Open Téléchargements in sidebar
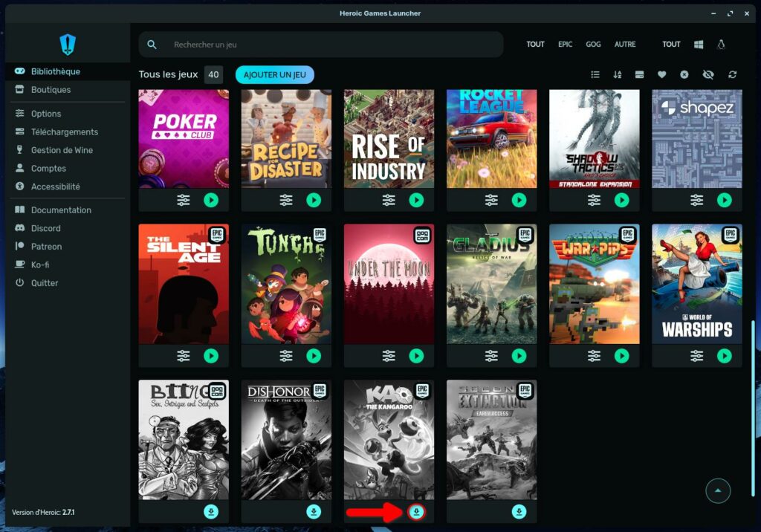The image size is (761, 532). pos(64,132)
